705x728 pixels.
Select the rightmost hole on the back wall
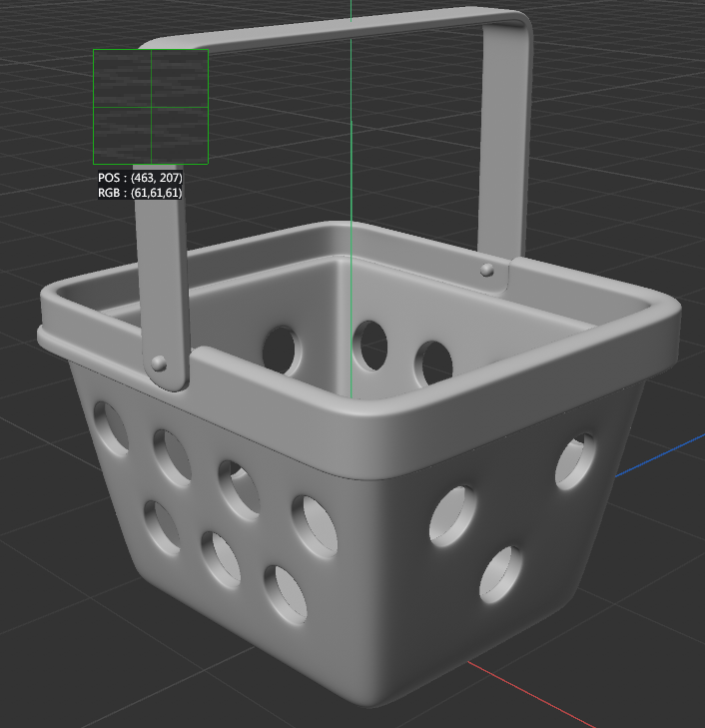432,363
